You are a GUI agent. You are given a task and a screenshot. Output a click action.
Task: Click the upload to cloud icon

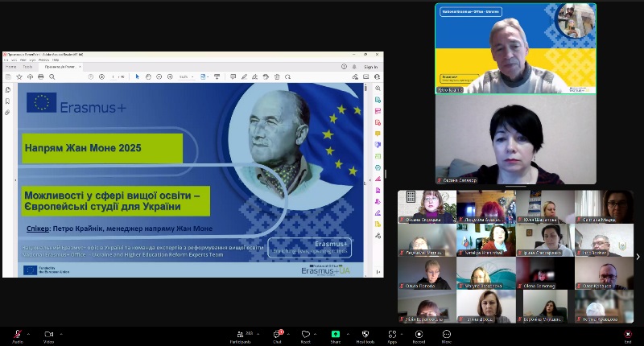click(x=30, y=76)
